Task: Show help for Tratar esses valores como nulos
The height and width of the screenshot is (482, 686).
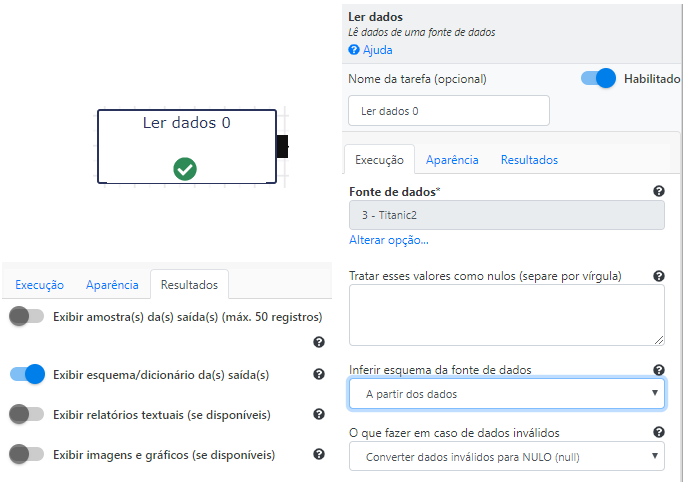Action: [x=658, y=276]
